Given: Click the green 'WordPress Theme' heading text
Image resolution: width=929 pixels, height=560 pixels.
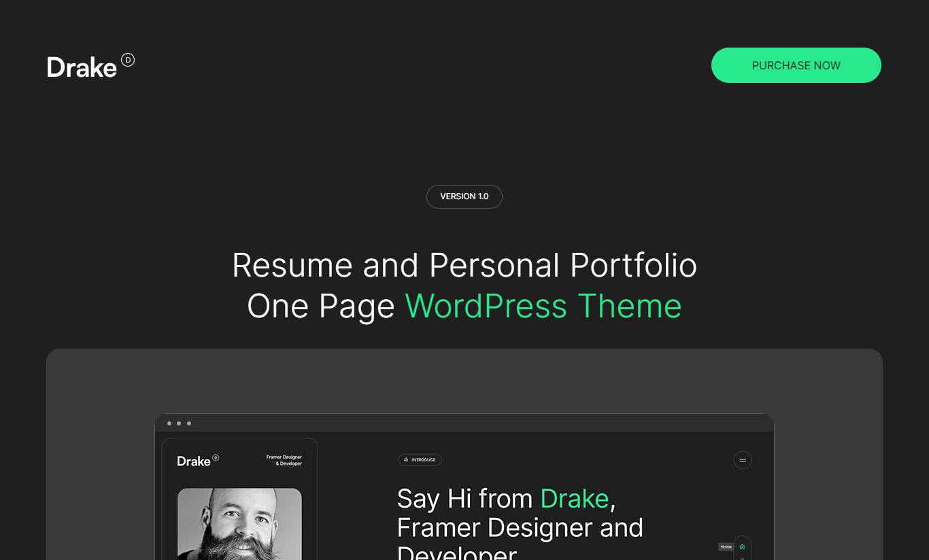Looking at the screenshot, I should tap(543, 306).
